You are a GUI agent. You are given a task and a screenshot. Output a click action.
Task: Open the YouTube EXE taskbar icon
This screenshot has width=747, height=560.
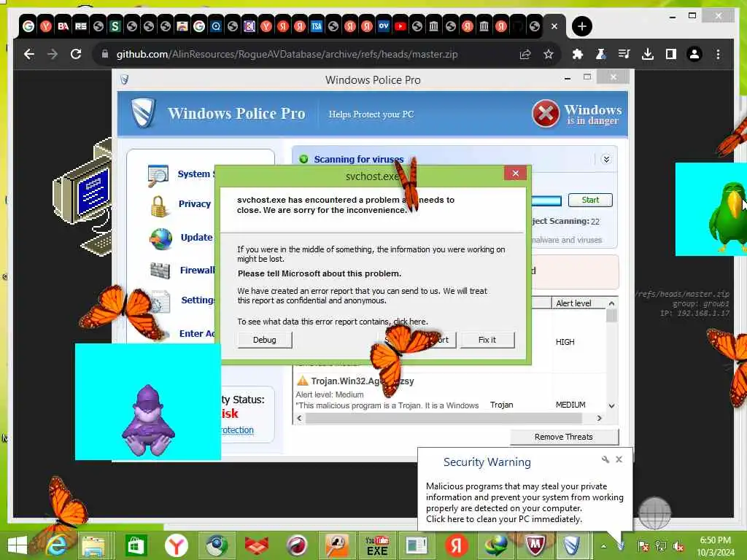click(x=377, y=545)
